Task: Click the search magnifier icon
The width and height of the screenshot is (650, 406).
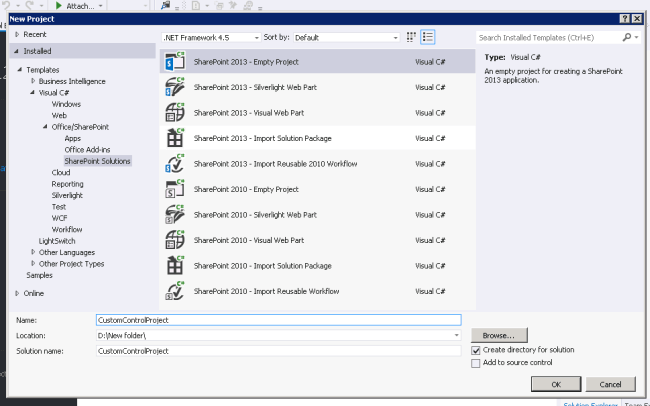Action: (627, 37)
